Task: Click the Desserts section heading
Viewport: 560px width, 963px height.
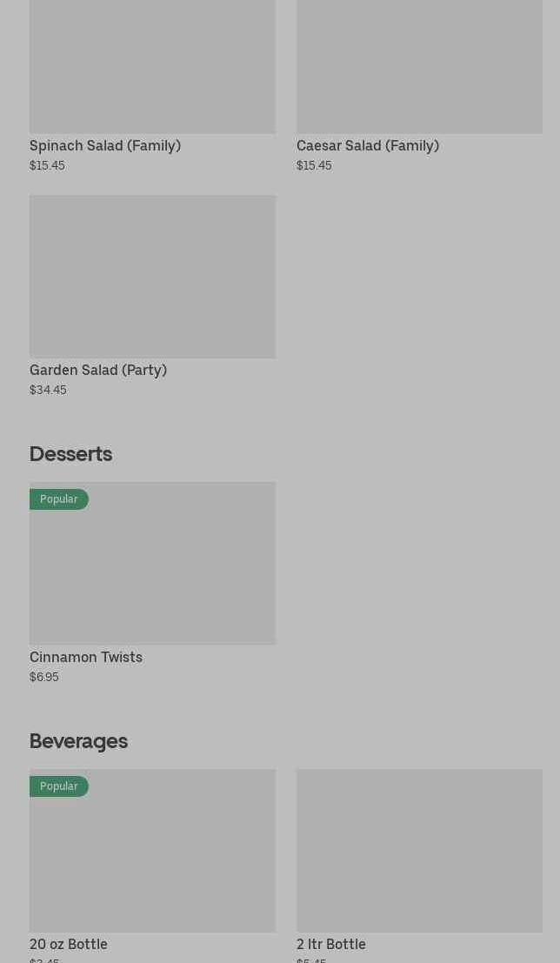Action: coord(70,453)
